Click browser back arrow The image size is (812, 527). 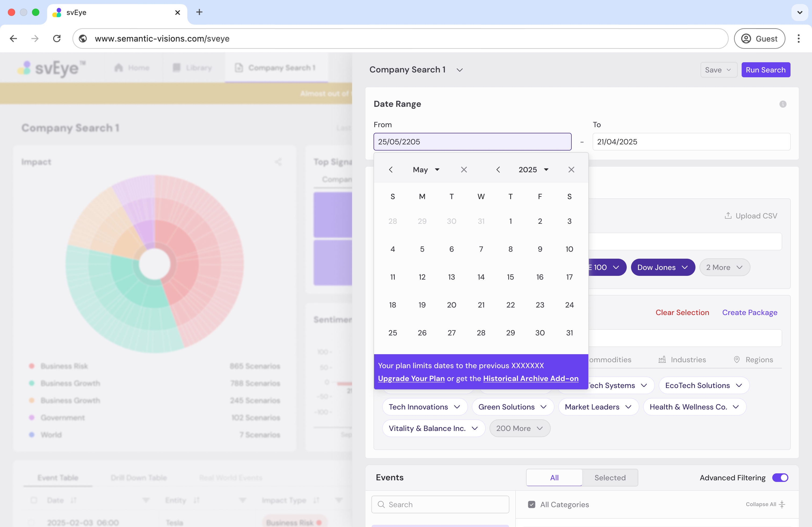click(13, 39)
